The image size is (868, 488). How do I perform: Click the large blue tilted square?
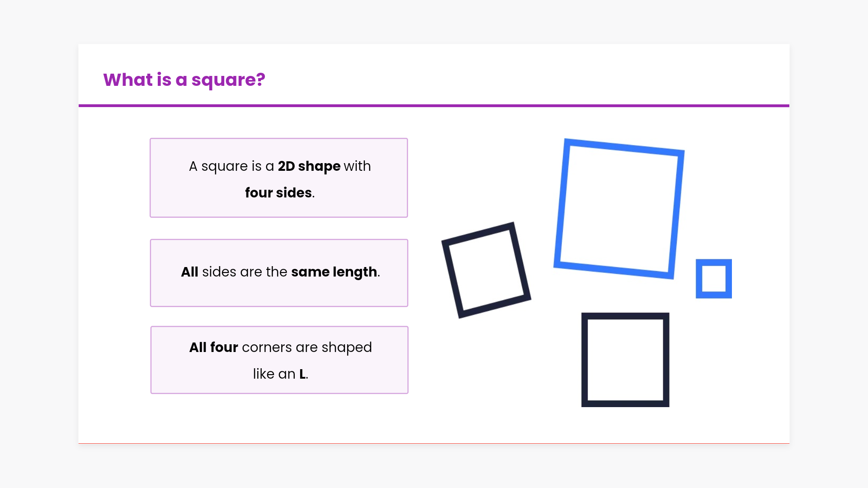click(619, 209)
